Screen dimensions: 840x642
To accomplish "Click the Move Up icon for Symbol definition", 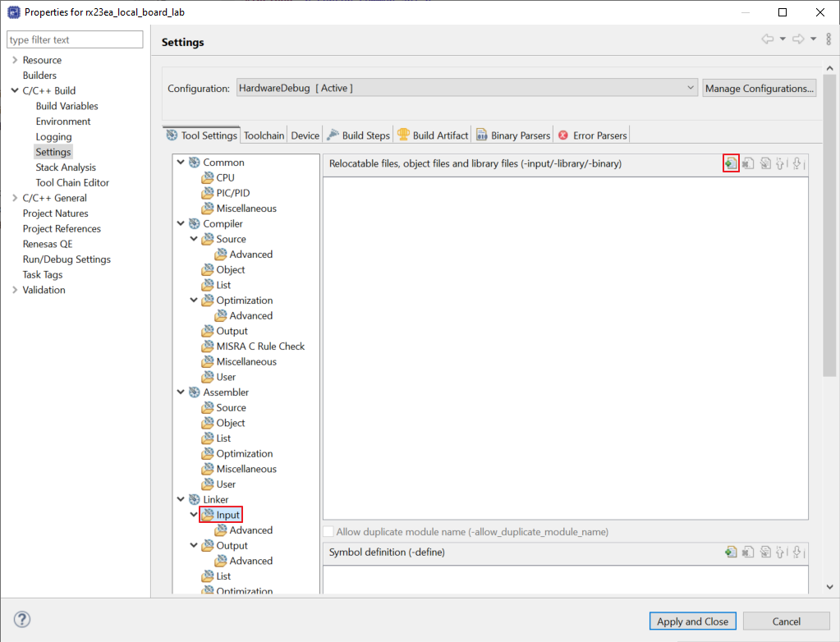I will click(x=781, y=552).
